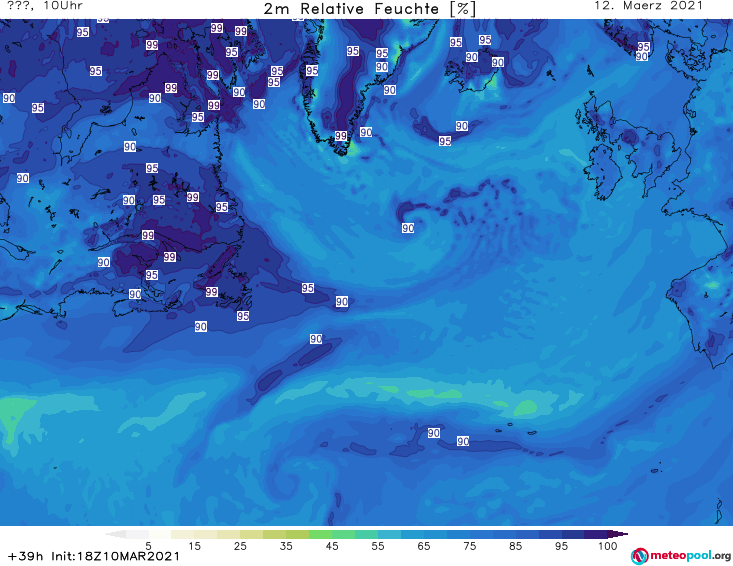Click the '65' tick label on the color bar

point(424,546)
